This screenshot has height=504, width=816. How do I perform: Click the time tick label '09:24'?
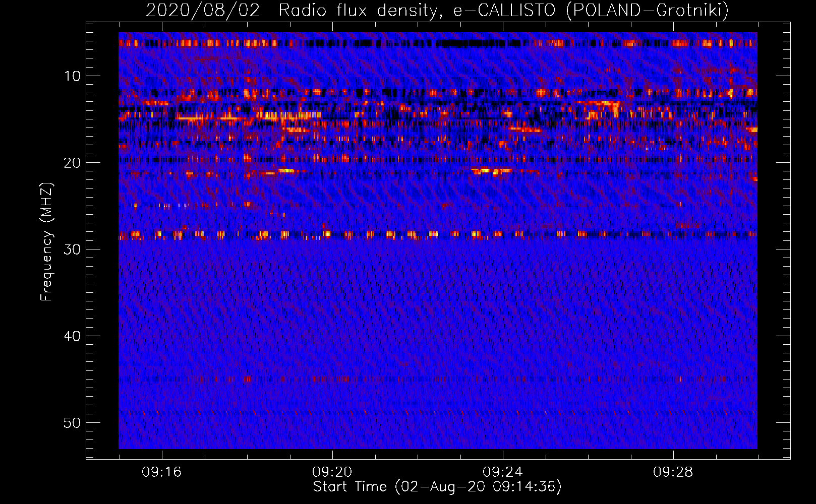502,472
